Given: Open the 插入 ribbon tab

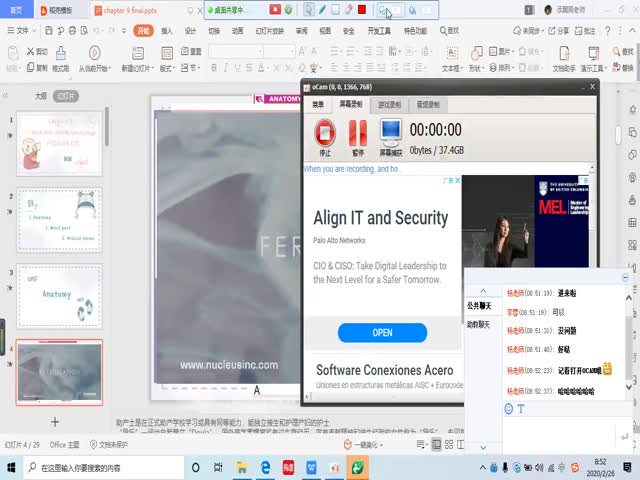Looking at the screenshot, I should (167, 31).
